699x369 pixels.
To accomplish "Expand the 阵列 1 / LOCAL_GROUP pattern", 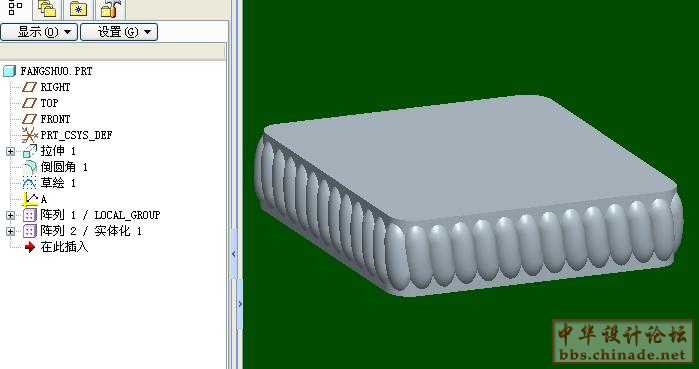I will click(x=10, y=215).
